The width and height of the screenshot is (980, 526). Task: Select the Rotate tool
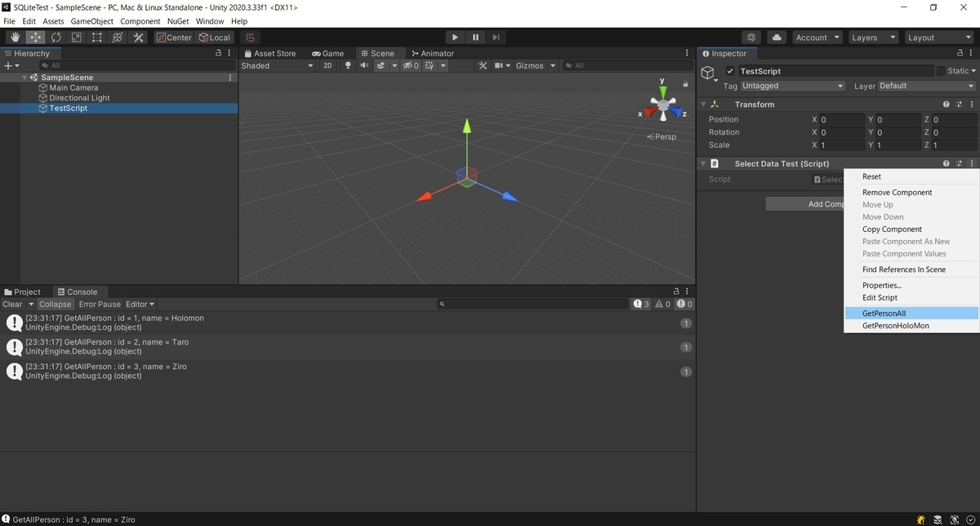(x=56, y=37)
